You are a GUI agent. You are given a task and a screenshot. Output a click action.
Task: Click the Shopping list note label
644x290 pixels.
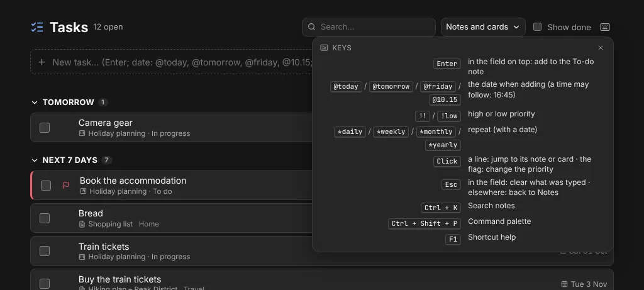pos(111,224)
